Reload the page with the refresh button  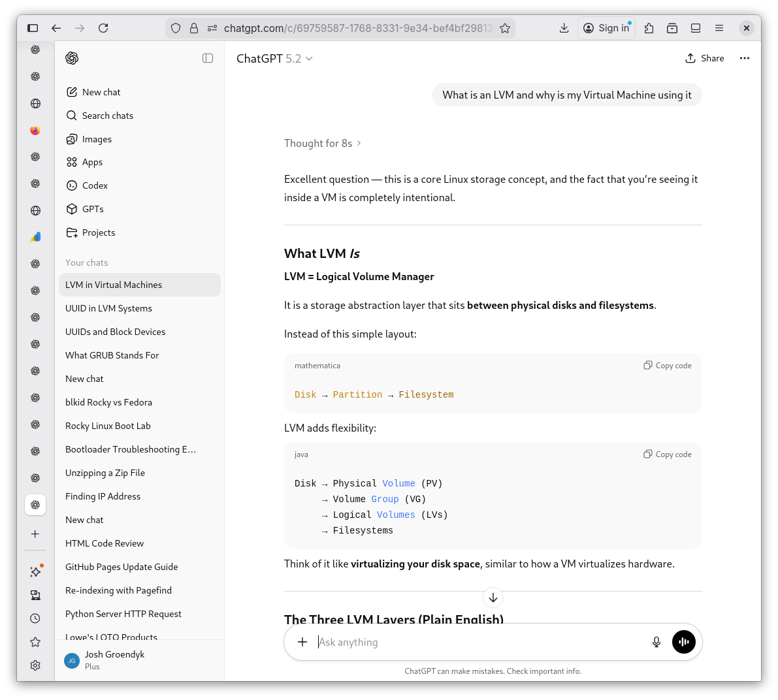coord(103,28)
